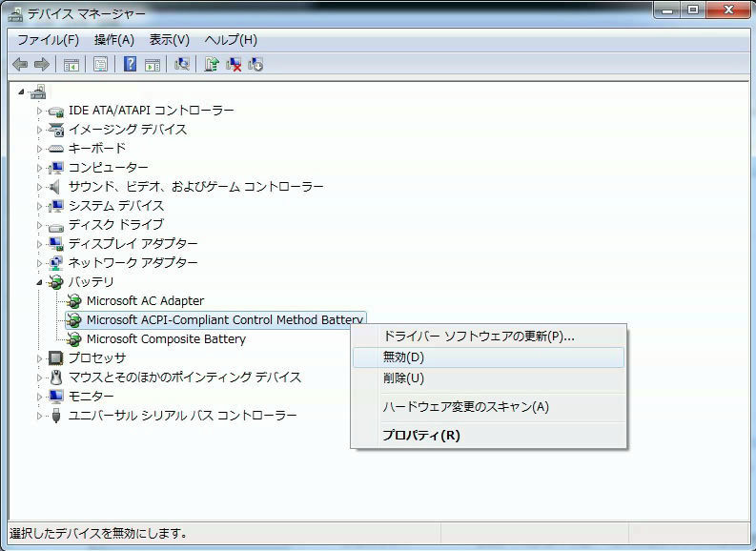Close the Device Manager window
The height and width of the screenshot is (551, 756).
728,10
